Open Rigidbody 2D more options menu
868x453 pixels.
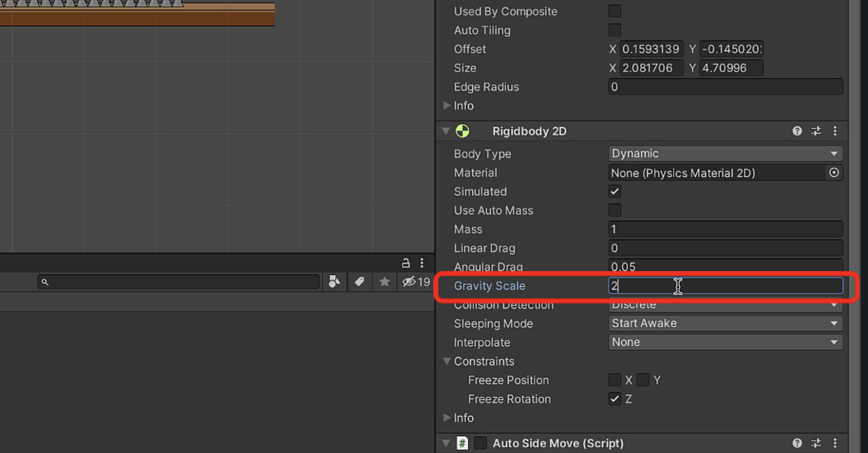click(x=835, y=131)
